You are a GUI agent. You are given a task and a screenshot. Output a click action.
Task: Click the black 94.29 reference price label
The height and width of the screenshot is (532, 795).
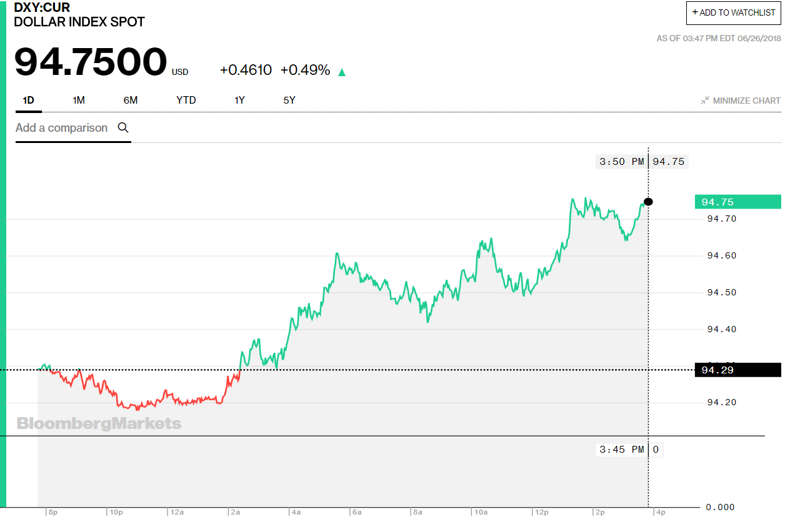(737, 369)
